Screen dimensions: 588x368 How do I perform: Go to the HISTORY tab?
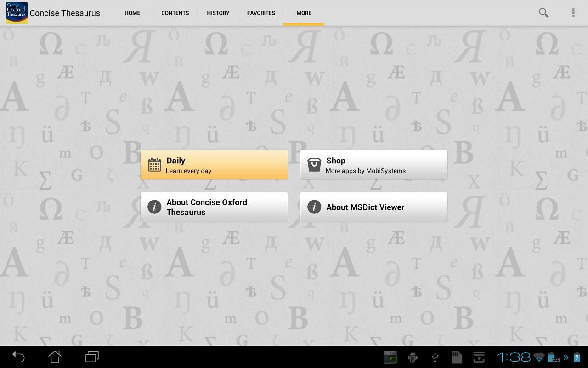click(218, 13)
